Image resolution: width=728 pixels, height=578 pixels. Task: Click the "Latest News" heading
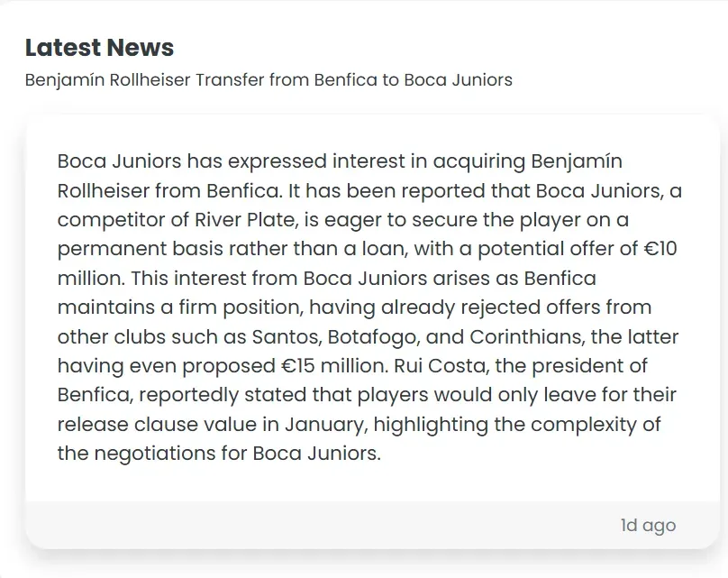pos(99,48)
